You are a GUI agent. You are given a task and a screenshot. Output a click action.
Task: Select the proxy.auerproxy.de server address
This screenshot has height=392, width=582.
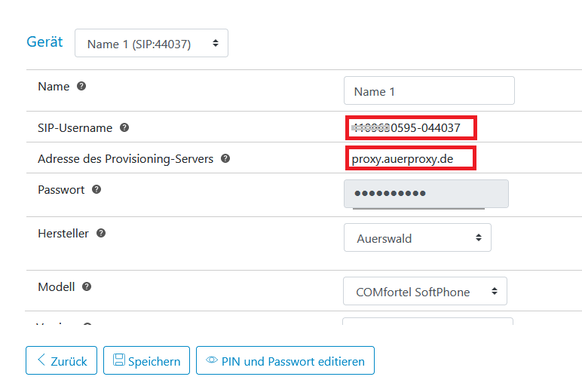[403, 159]
